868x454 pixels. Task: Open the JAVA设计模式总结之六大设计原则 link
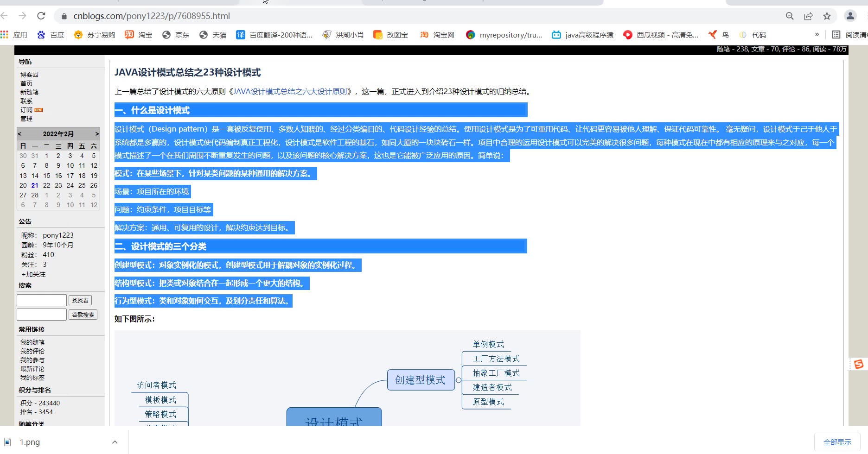(290, 92)
